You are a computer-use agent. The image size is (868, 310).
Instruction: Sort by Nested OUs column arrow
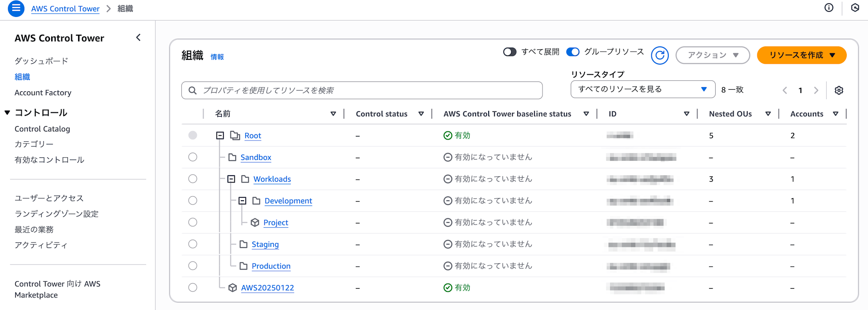(x=768, y=114)
